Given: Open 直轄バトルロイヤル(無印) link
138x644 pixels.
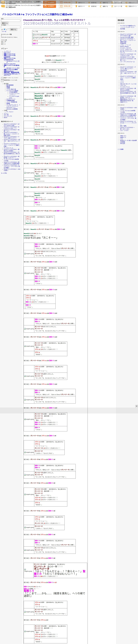Looking at the screenshot, I should point(11,70).
